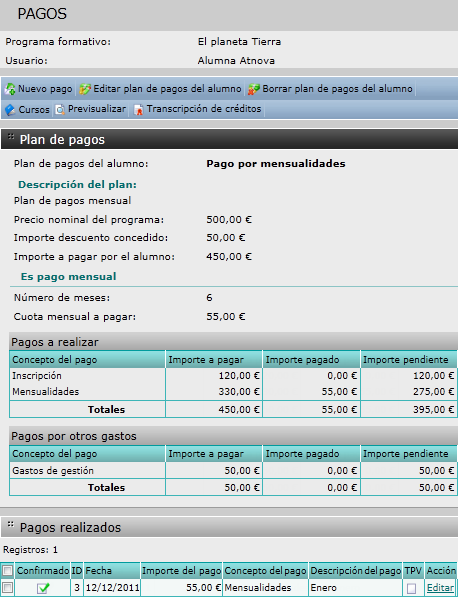Click the date 12/12/2011 cell
Image resolution: width=458 pixels, height=597 pixels.
112,588
